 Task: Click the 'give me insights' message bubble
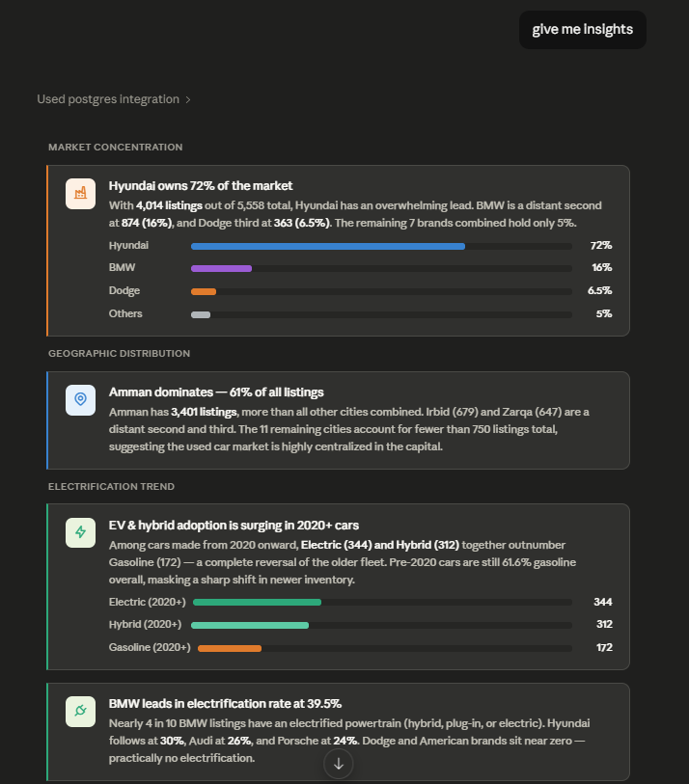tap(583, 30)
